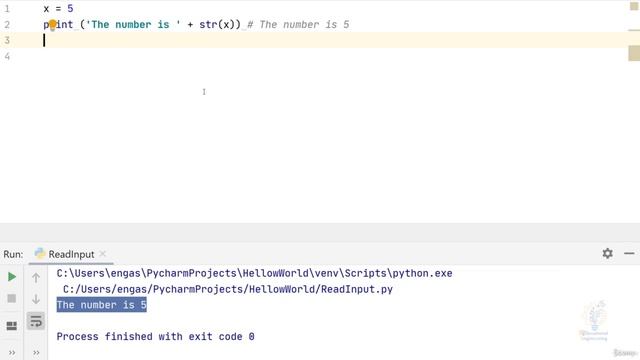Image resolution: width=640 pixels, height=360 pixels.
Task: Click the ReadInput.py path in console output
Action: pos(228,289)
